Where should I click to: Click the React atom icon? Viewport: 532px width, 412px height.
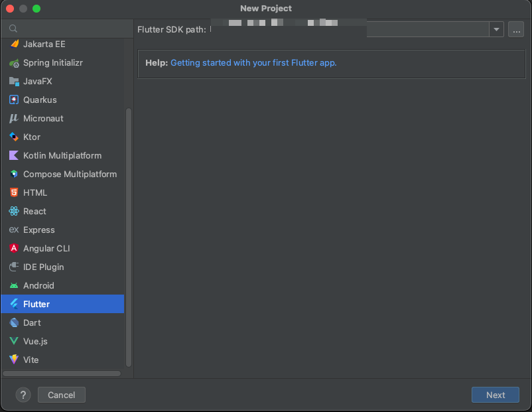click(x=14, y=211)
